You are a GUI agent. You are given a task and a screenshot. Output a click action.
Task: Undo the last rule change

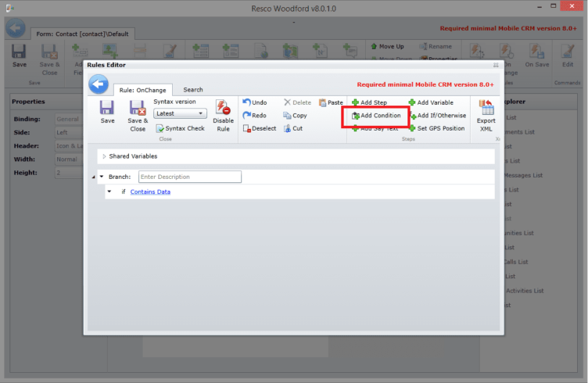[255, 102]
